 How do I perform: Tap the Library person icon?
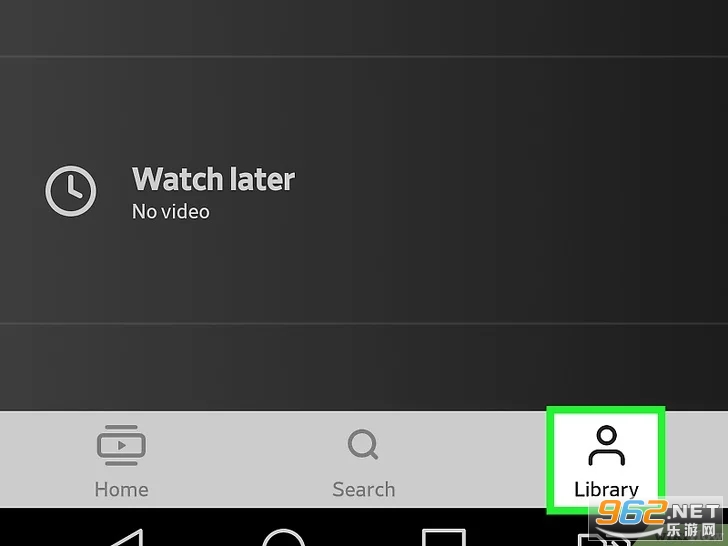point(606,445)
